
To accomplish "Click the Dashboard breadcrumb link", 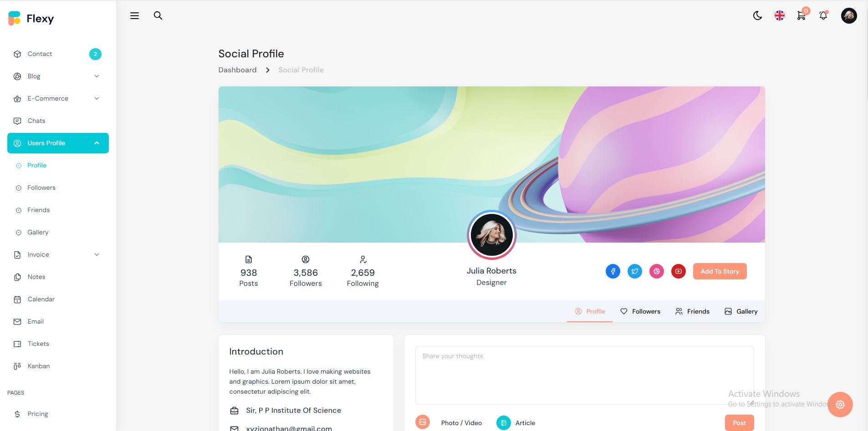I will pyautogui.click(x=237, y=70).
